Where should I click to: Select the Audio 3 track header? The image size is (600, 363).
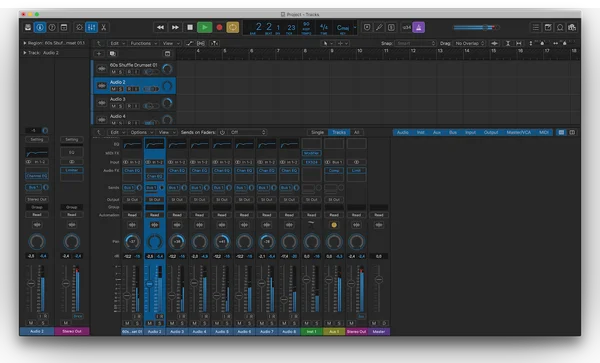click(x=134, y=103)
